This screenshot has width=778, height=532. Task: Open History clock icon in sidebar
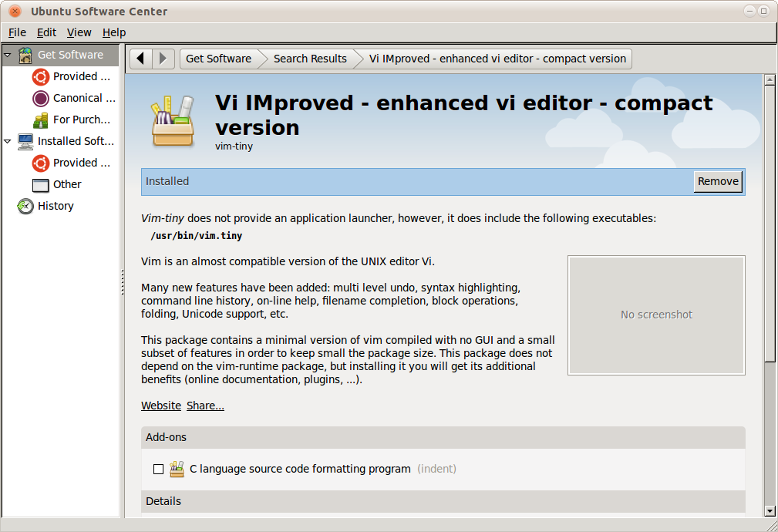25,206
